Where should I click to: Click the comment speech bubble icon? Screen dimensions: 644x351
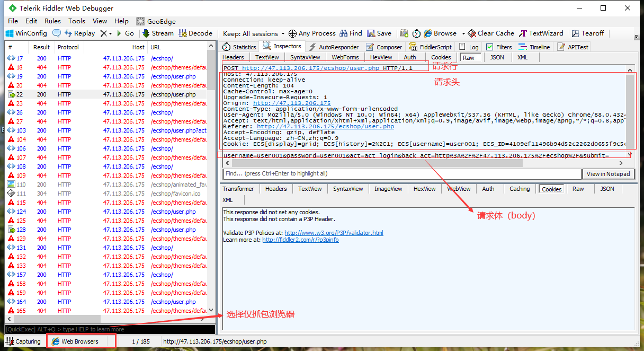pyautogui.click(x=57, y=33)
